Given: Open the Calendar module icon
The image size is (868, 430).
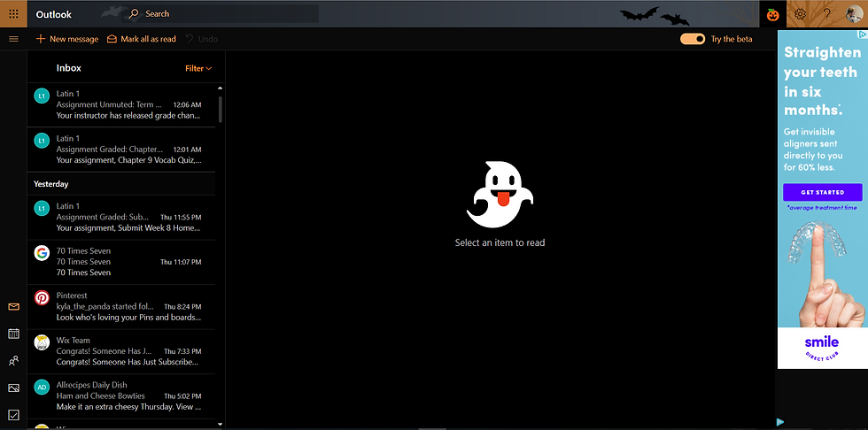Looking at the screenshot, I should click(14, 334).
